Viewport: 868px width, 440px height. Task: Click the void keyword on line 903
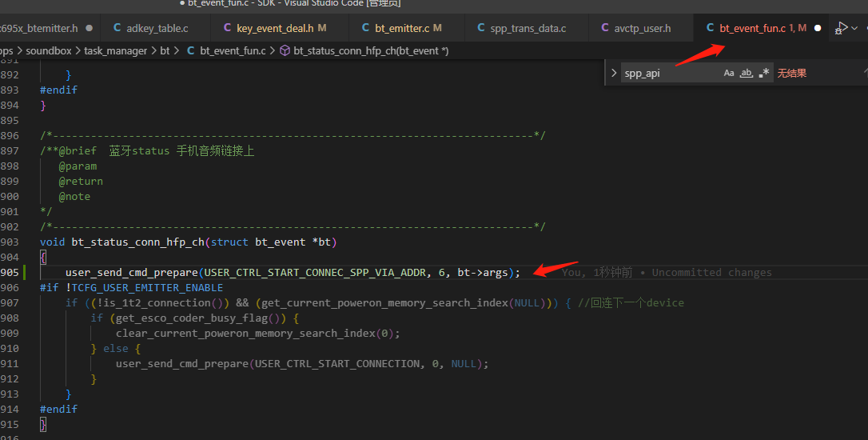point(53,242)
